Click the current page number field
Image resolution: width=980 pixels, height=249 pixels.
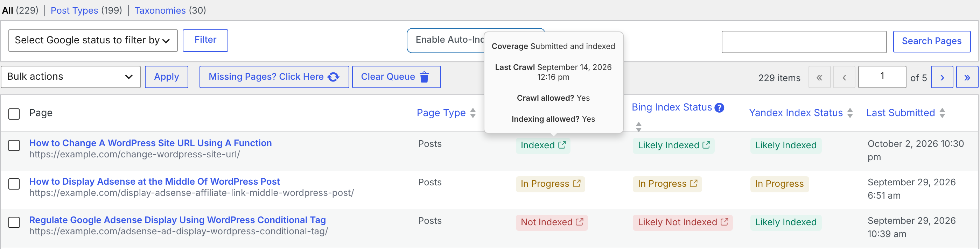click(x=882, y=77)
